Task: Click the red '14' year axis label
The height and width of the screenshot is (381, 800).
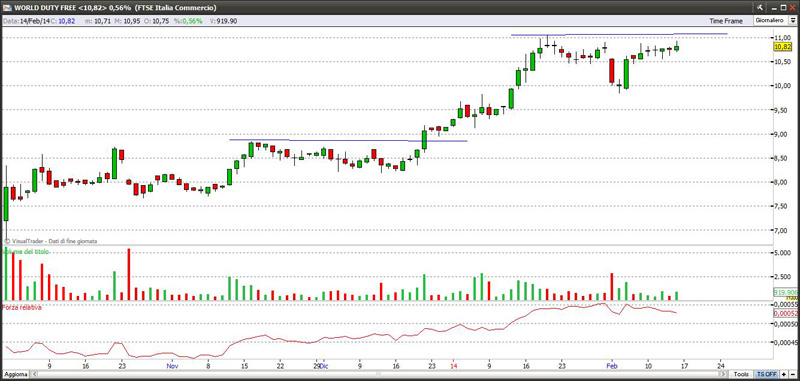Action: [x=454, y=366]
